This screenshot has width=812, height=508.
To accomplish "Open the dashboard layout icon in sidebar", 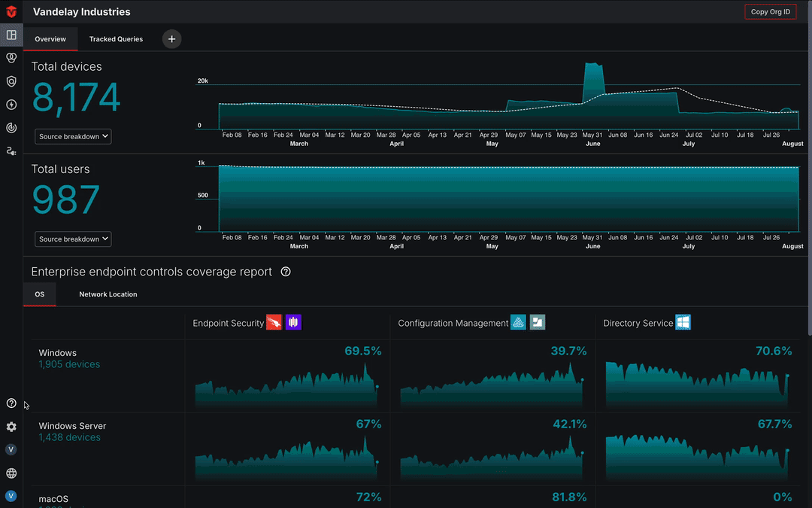I will pyautogui.click(x=11, y=35).
